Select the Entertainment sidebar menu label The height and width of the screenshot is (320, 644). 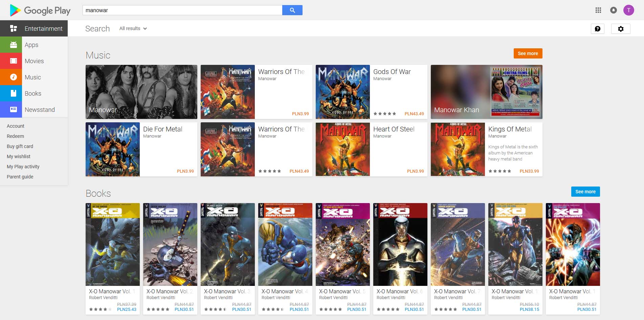pos(44,28)
